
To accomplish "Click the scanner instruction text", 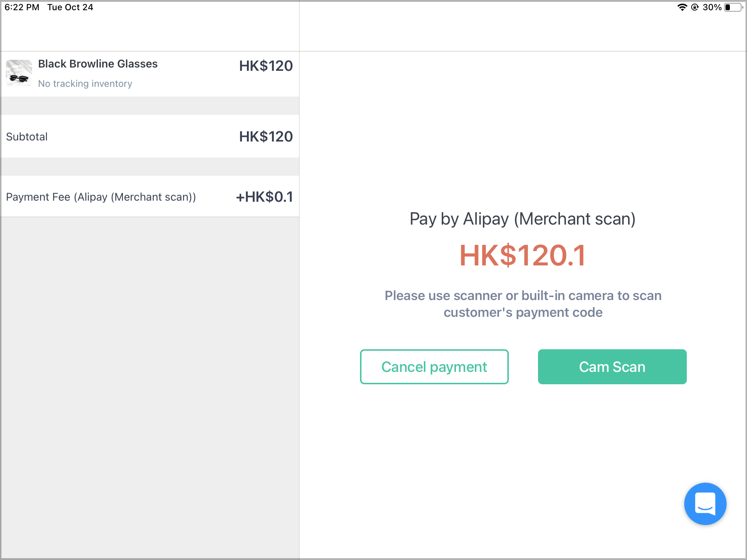I will pyautogui.click(x=523, y=304).
